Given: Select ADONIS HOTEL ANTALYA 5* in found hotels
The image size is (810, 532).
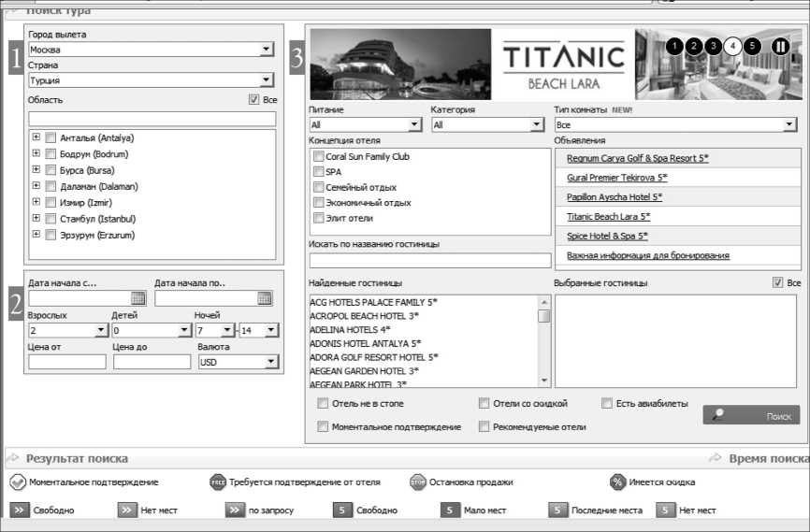Looking at the screenshot, I should tap(365, 343).
